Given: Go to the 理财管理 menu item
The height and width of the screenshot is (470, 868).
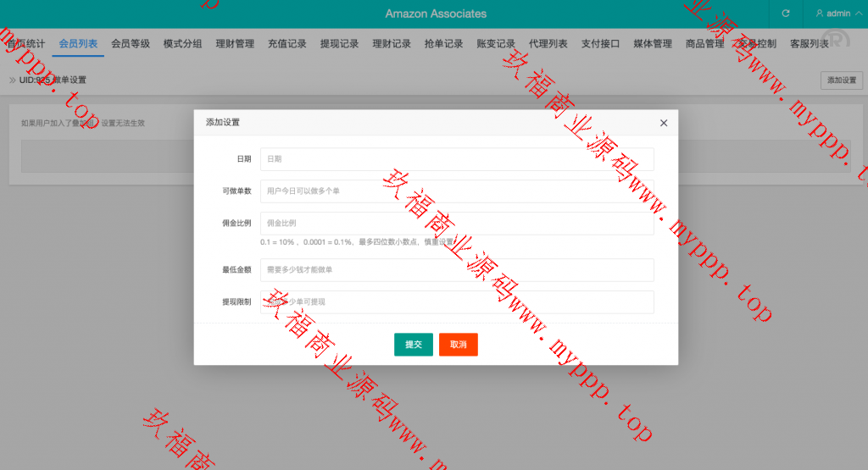Looking at the screenshot, I should (235, 44).
